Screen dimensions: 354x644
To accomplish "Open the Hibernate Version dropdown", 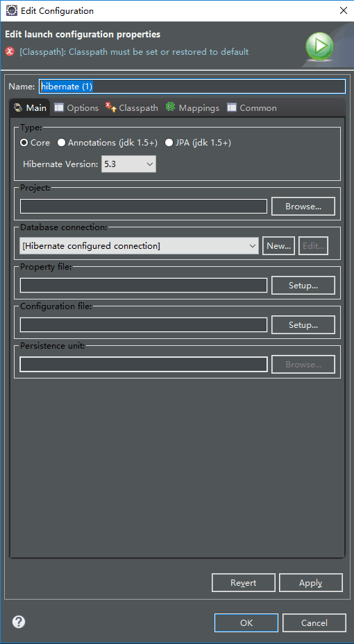I will point(128,164).
